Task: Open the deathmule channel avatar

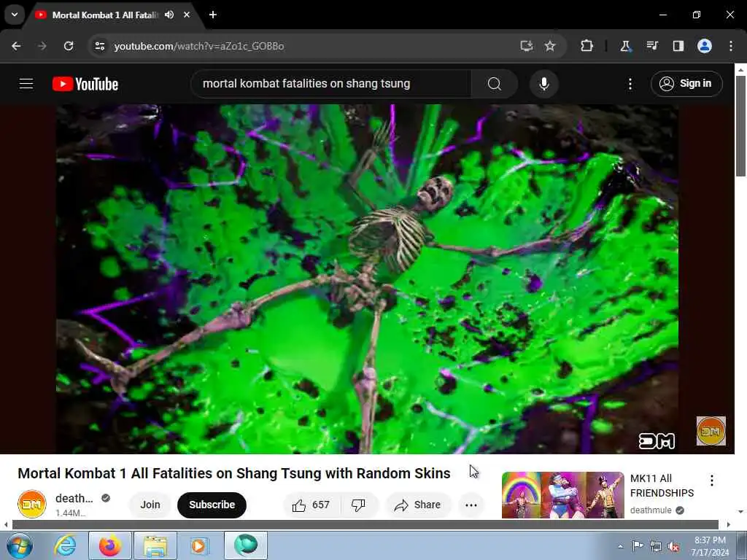Action: [x=32, y=504]
